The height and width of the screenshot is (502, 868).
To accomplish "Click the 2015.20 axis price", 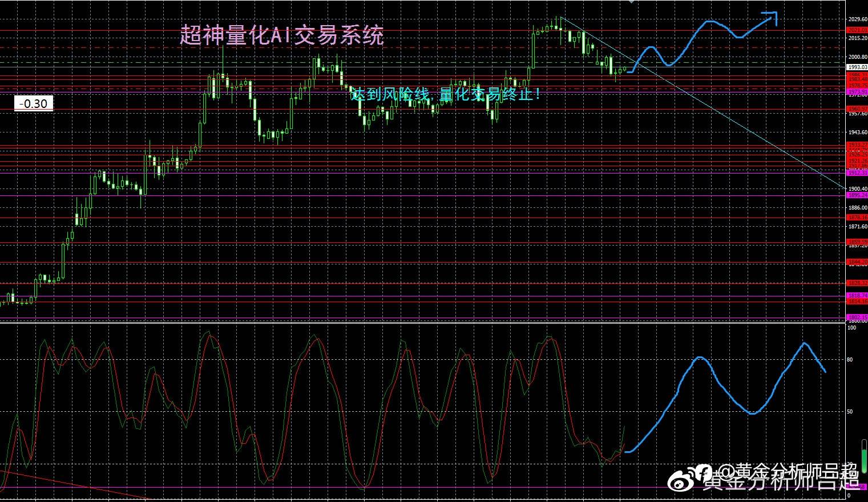I will [x=858, y=38].
